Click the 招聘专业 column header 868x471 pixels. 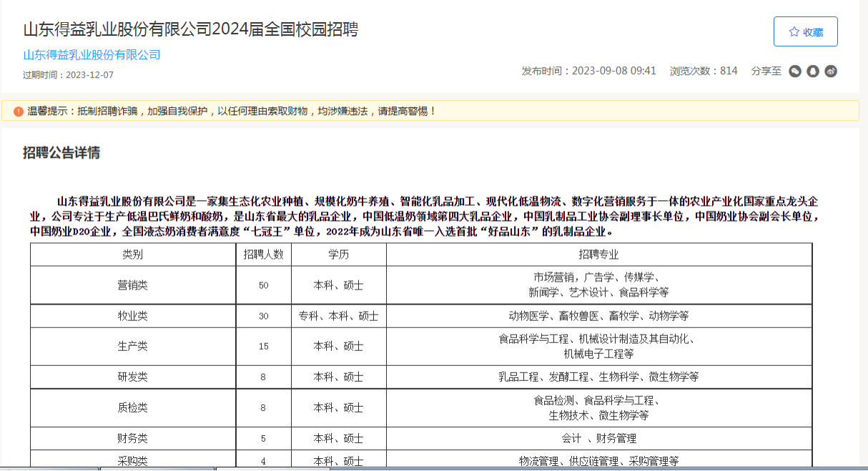pyautogui.click(x=599, y=254)
